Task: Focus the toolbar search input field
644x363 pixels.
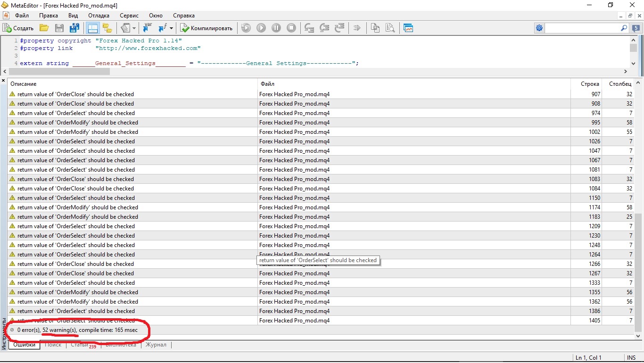Action: point(582,28)
